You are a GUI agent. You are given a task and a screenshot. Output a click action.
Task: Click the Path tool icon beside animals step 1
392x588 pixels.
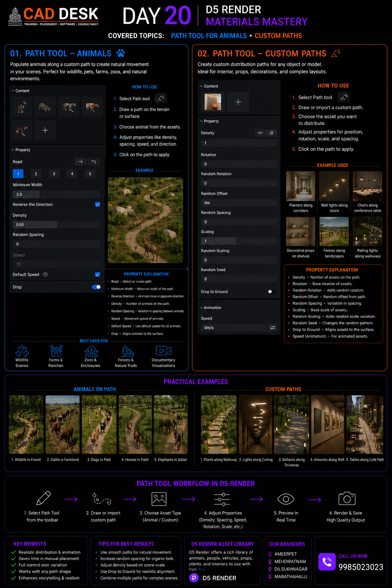pos(161,98)
